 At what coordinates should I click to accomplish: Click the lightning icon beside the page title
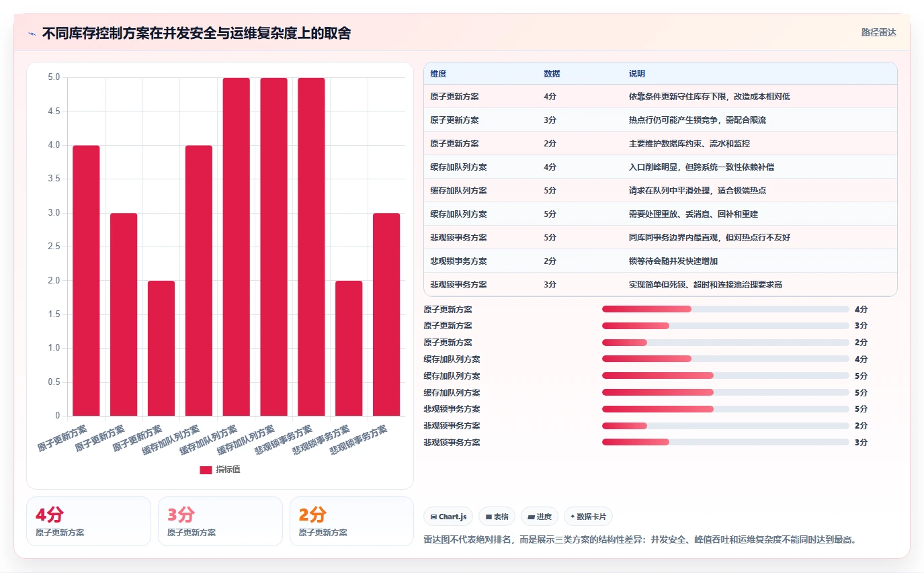tap(32, 33)
